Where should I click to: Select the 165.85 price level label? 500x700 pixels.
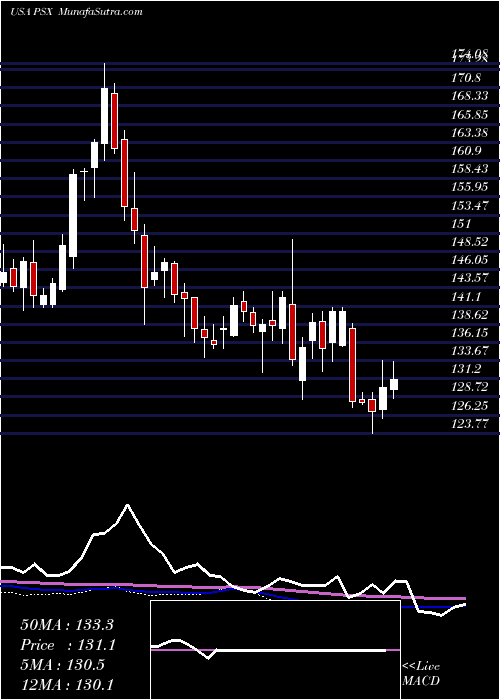click(x=470, y=115)
